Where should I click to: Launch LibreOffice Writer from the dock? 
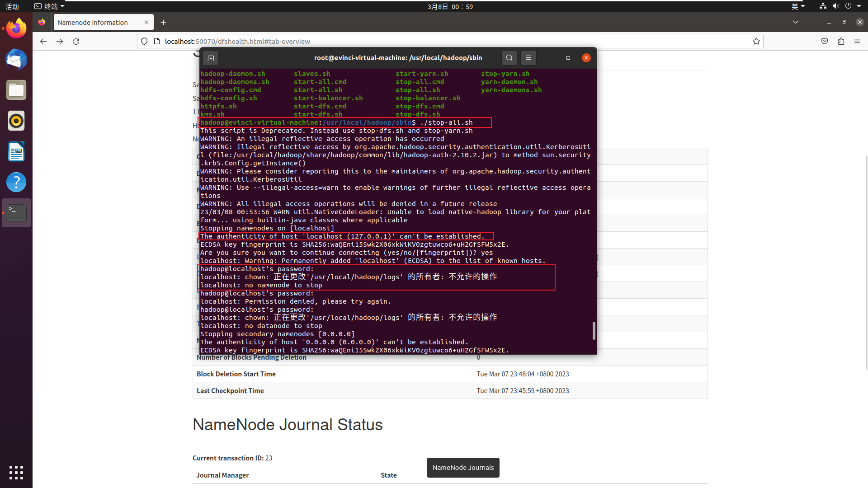point(16,151)
